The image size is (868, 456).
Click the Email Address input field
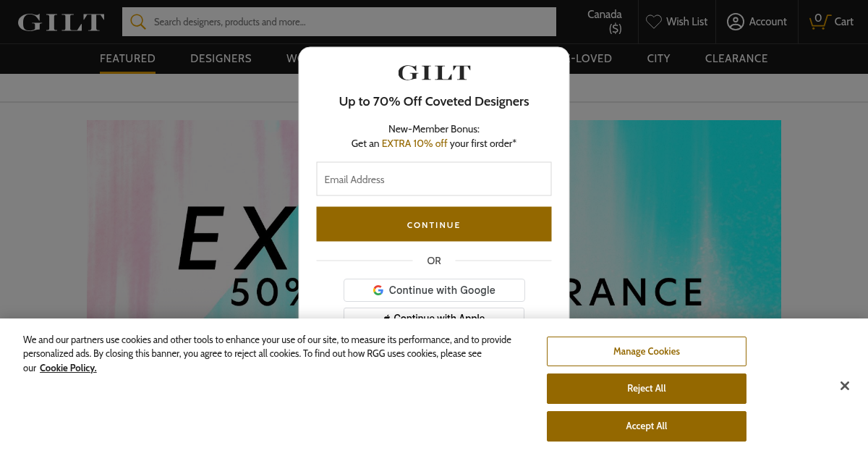click(x=433, y=179)
